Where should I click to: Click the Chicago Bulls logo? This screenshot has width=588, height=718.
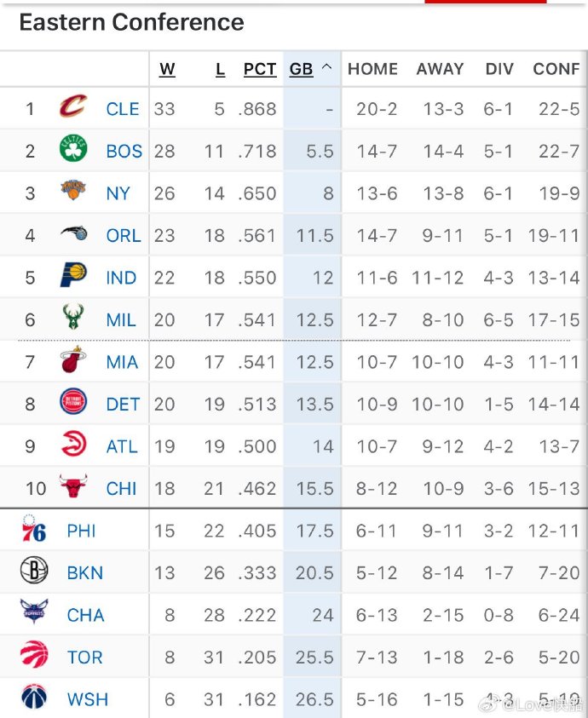click(73, 487)
